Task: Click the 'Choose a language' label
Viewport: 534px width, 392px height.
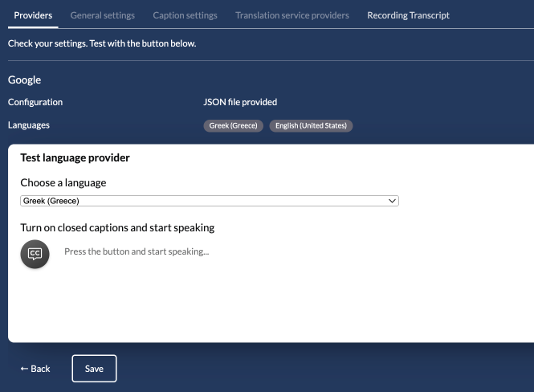Action: tap(63, 183)
